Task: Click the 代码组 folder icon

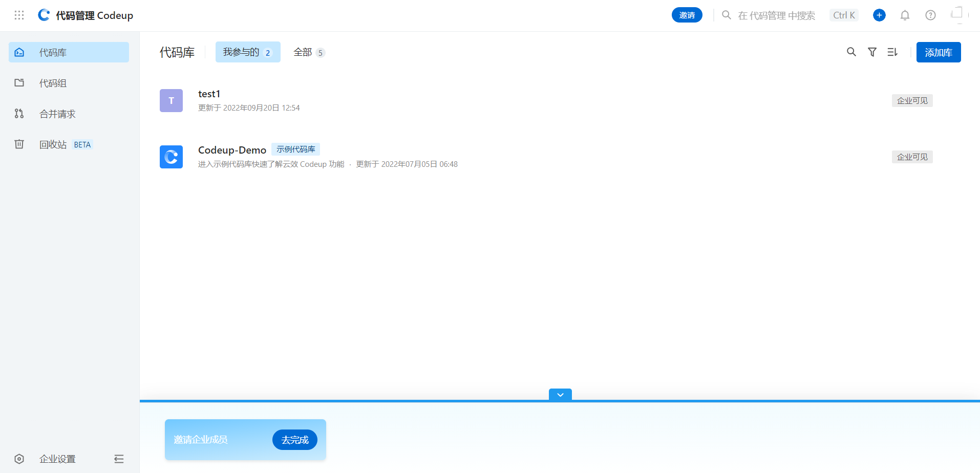Action: (19, 83)
